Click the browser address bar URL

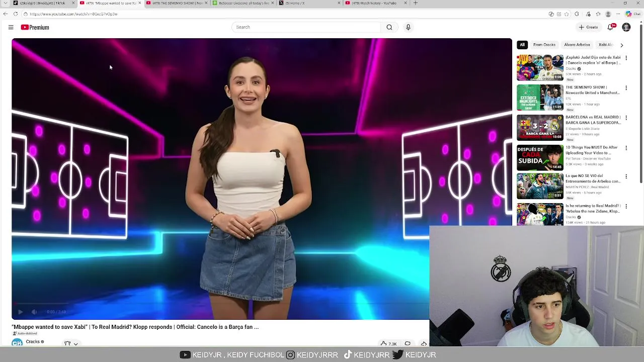[x=73, y=14]
